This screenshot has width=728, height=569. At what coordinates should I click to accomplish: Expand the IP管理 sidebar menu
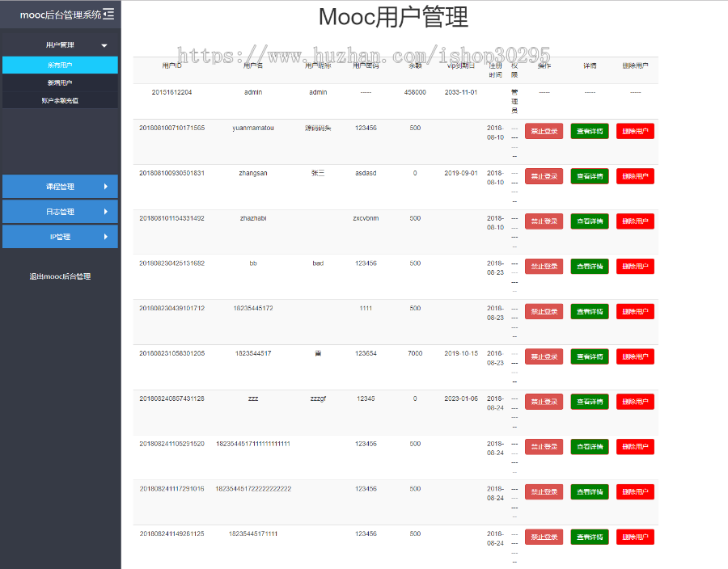pyautogui.click(x=61, y=236)
